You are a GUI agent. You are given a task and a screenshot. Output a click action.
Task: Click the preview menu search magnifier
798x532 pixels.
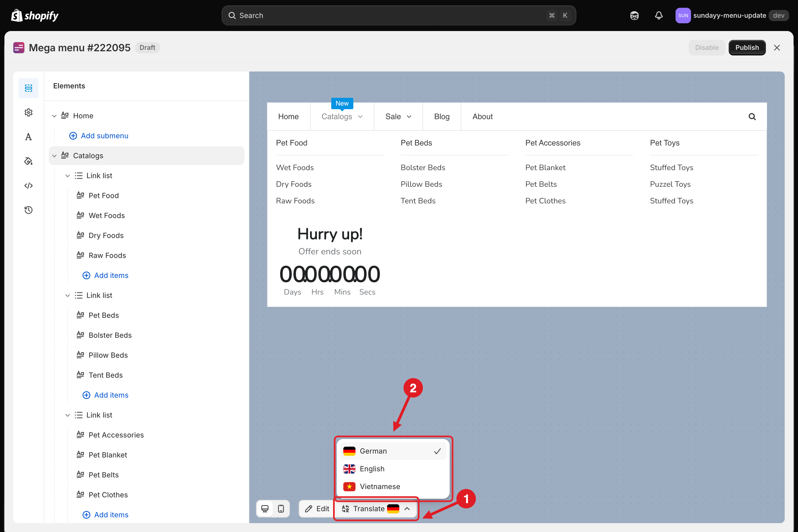pyautogui.click(x=752, y=117)
